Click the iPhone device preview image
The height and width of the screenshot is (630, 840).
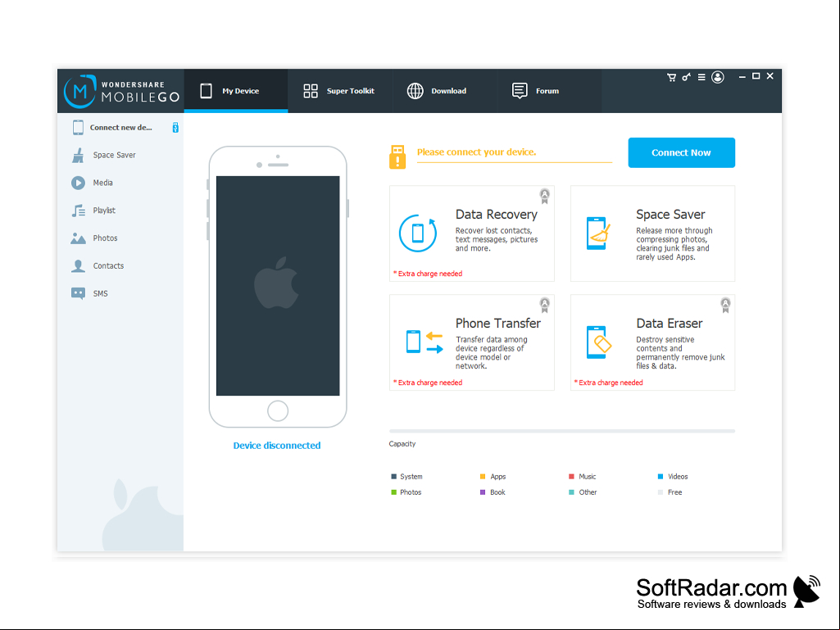[278, 287]
